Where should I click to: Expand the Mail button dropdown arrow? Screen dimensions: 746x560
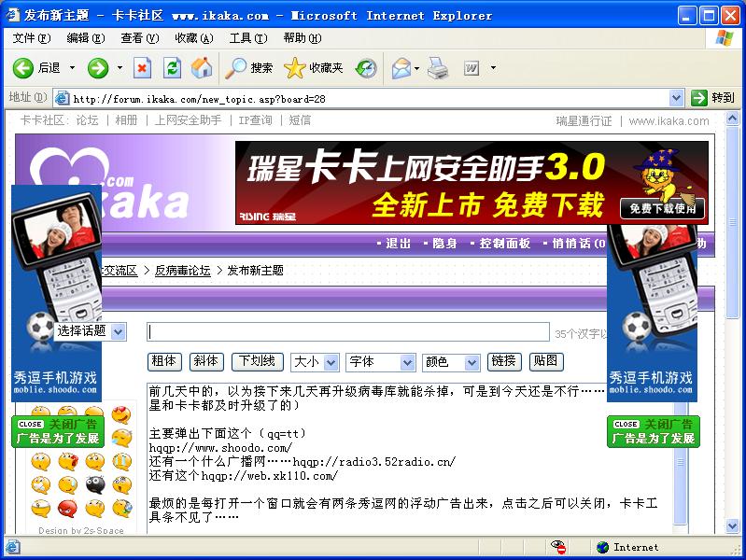pyautogui.click(x=416, y=68)
